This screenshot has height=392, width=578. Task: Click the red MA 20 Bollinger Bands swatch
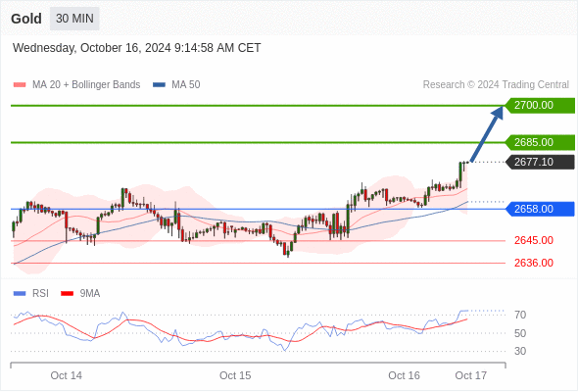[20, 85]
